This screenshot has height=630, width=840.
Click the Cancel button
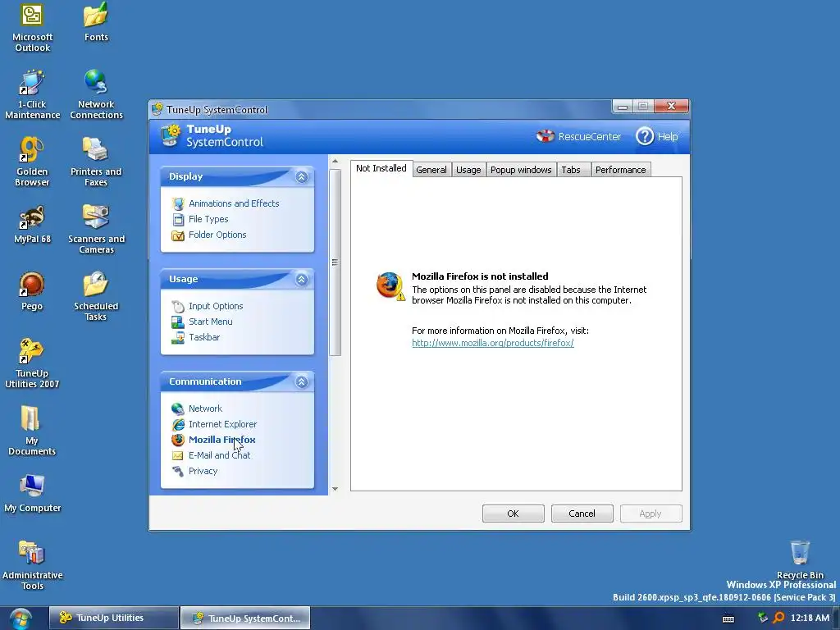tap(582, 514)
